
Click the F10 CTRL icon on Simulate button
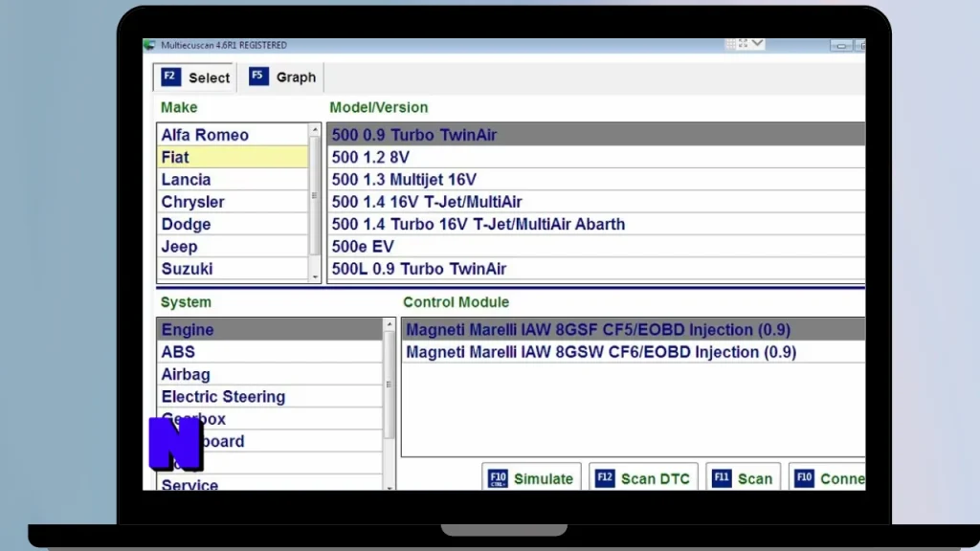coord(498,478)
